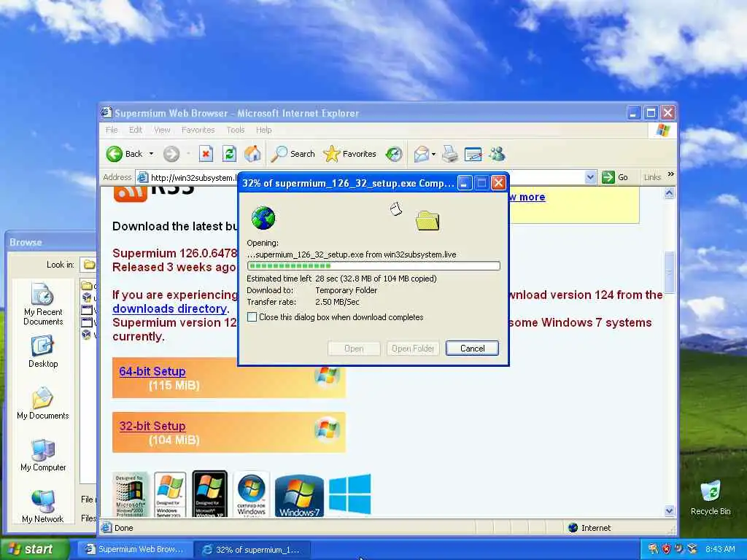747x560 pixels.
Task: Click the page scrollbar up arrow
Action: [x=670, y=192]
